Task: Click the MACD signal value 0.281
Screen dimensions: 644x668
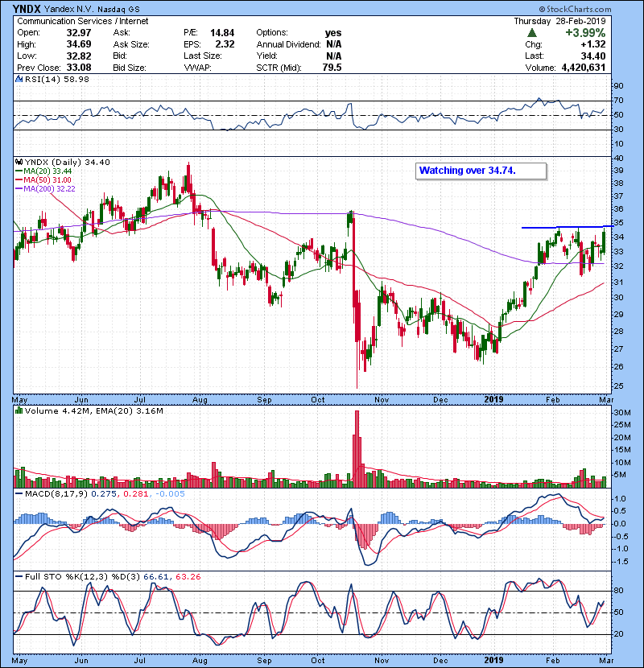Action: pos(136,494)
